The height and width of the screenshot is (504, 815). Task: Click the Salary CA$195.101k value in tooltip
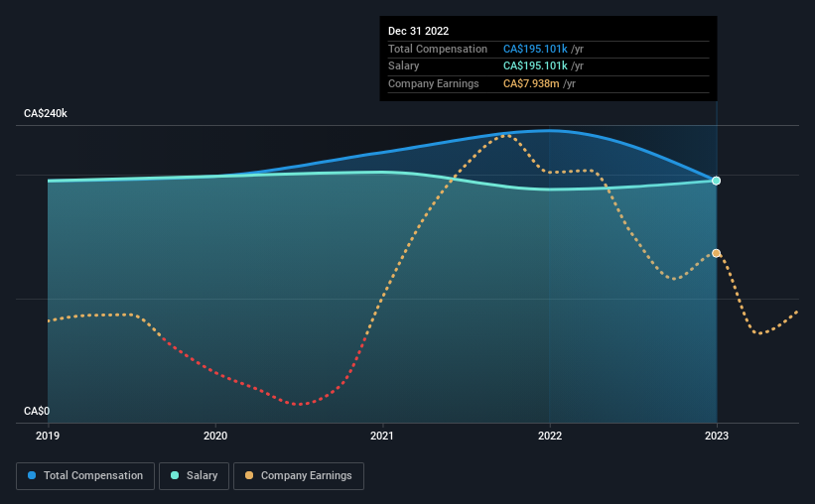[x=535, y=66]
